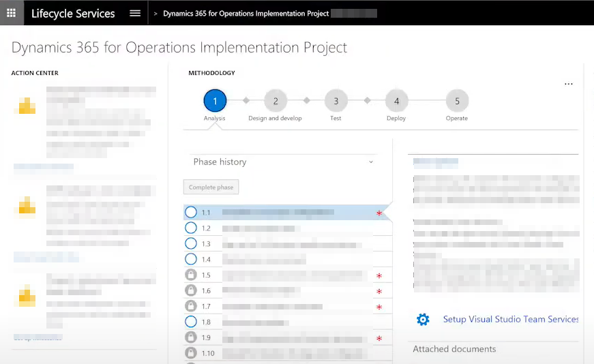The image size is (594, 364).
Task: Open the methodology ellipsis menu
Action: coord(569,84)
